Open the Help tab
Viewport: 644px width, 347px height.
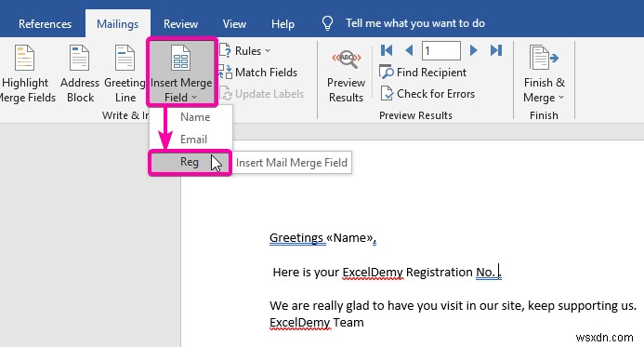tap(283, 24)
